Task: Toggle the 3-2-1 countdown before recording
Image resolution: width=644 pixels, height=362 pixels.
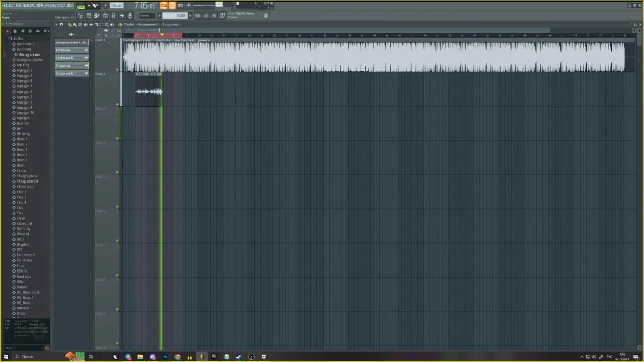Action: coord(172,6)
